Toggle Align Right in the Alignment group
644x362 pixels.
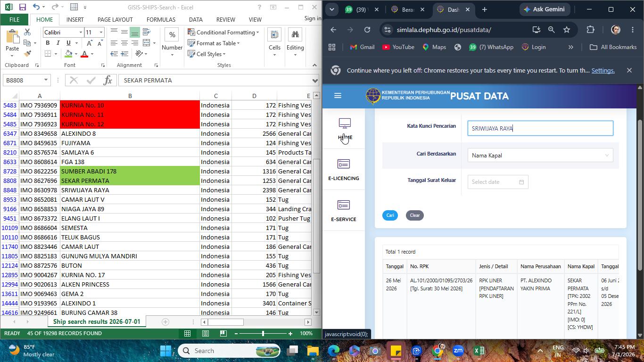135,43
